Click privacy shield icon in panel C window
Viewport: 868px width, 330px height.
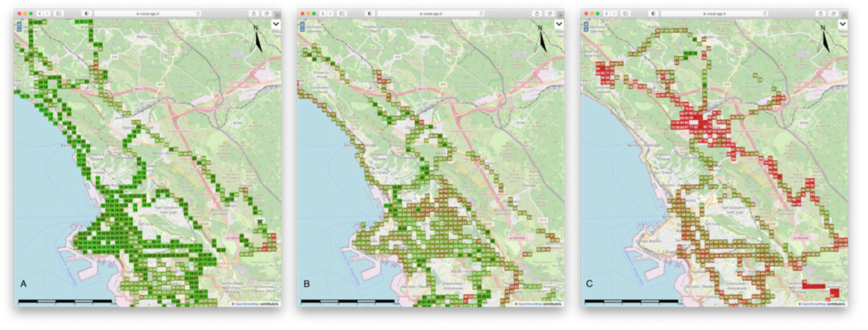pos(653,14)
